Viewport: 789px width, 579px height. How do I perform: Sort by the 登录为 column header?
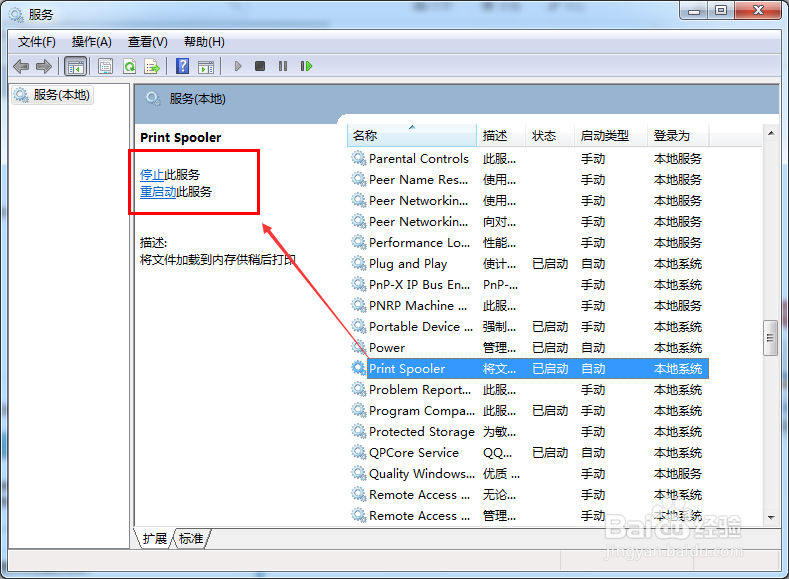point(678,136)
